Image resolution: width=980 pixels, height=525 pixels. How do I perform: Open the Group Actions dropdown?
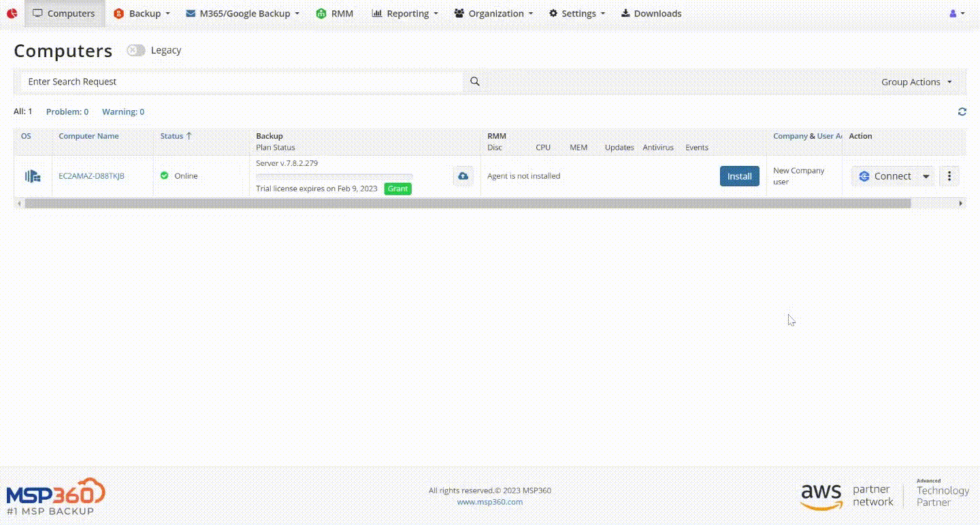point(917,82)
